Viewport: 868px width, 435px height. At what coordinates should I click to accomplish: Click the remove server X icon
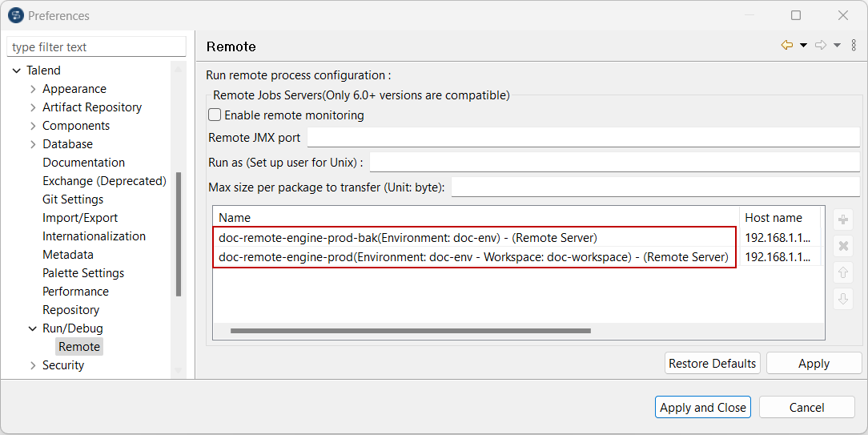842,246
